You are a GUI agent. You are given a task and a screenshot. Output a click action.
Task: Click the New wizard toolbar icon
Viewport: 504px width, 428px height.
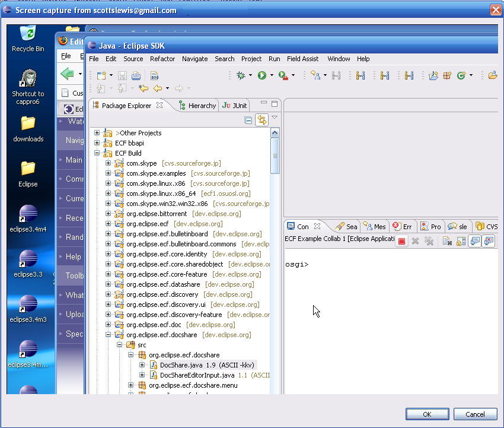(x=101, y=75)
